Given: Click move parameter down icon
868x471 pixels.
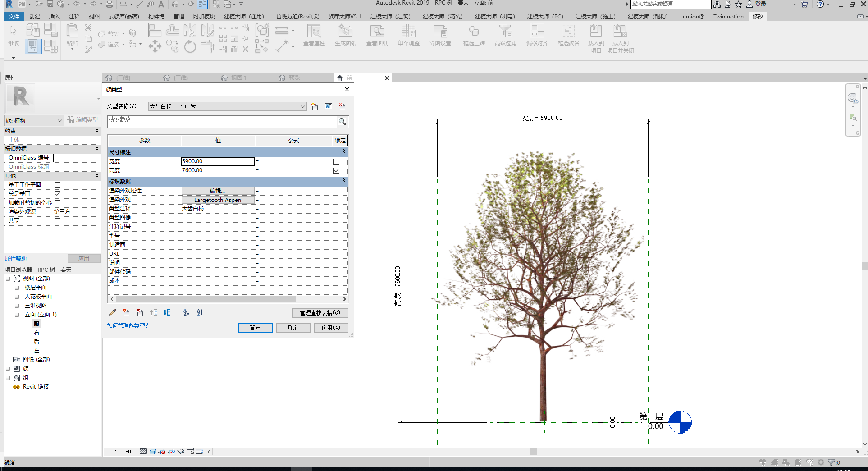Looking at the screenshot, I should pos(167,312).
